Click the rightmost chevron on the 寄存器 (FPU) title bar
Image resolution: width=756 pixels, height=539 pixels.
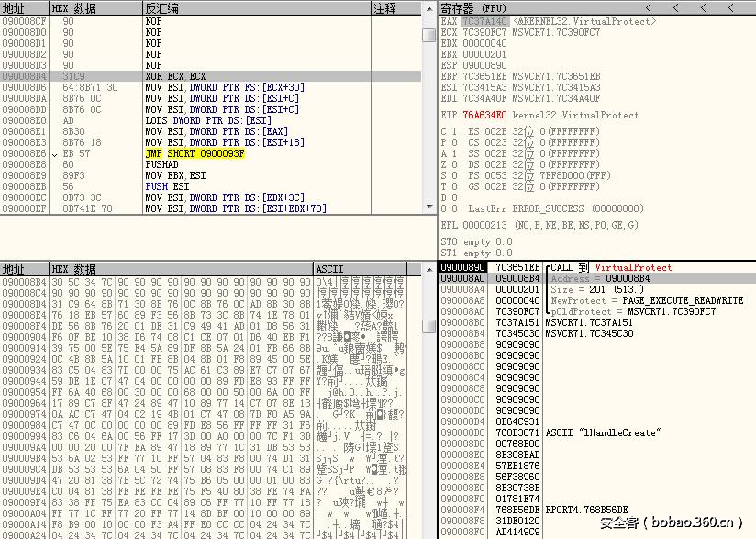[730, 7]
